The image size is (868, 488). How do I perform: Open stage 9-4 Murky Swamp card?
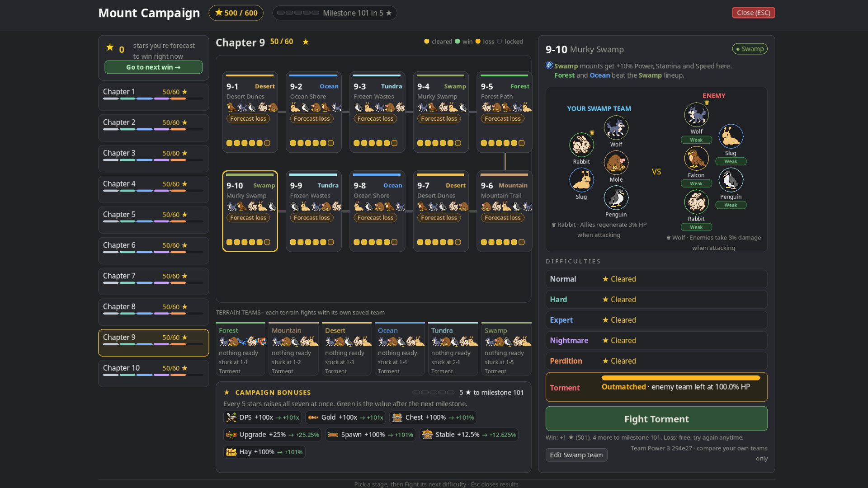pyautogui.click(x=441, y=112)
